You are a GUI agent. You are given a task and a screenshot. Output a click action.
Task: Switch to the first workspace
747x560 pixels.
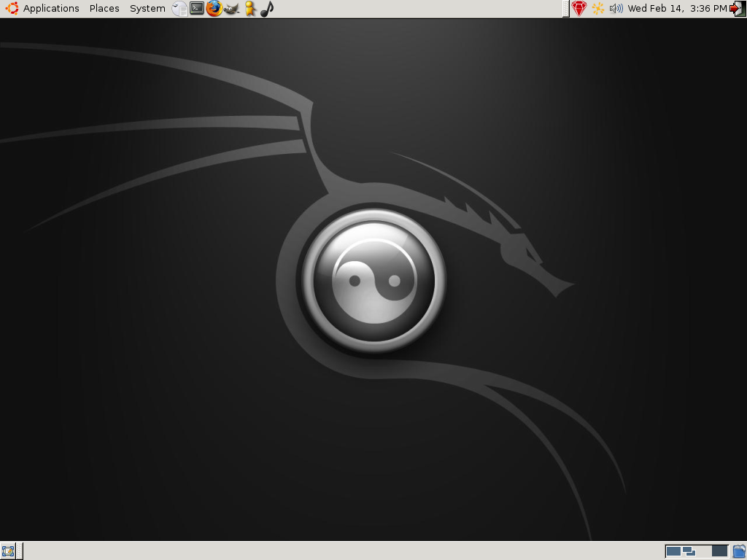673,551
